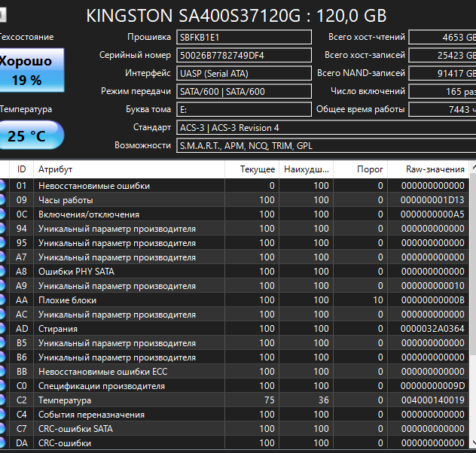Select the CRC-ошибки row with ID DA

tap(234, 443)
